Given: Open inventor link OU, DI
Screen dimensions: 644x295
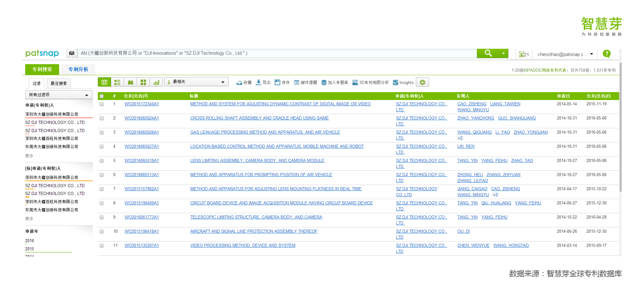Looking at the screenshot, I should click(x=463, y=231).
